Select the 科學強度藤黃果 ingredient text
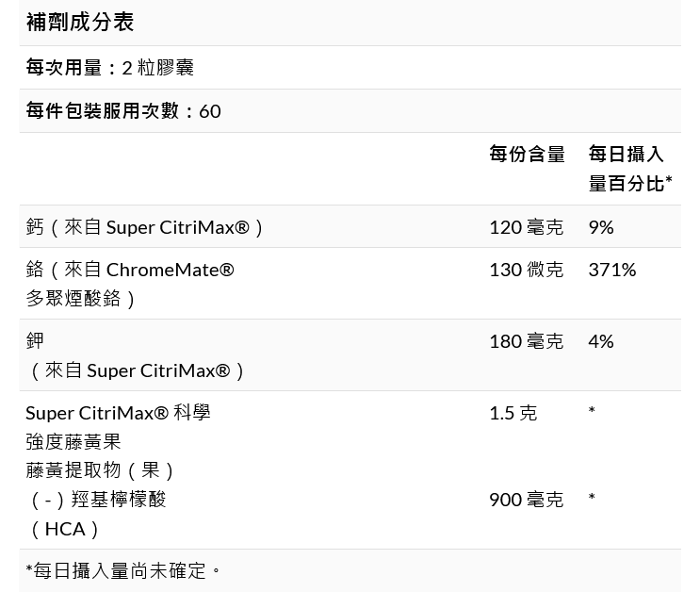Image resolution: width=700 pixels, height=592 pixels. click(x=118, y=427)
